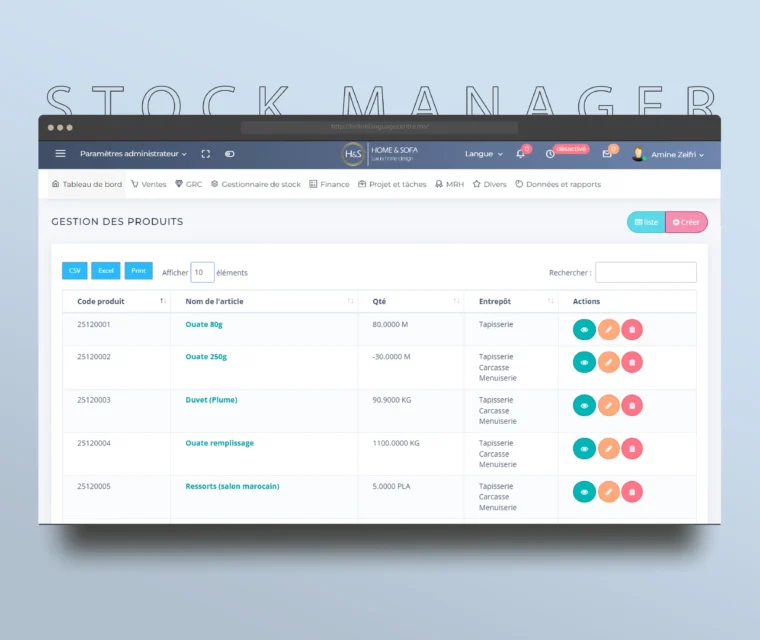View details of Ouate 80g with eye icon
760x640 pixels.
[x=584, y=329]
